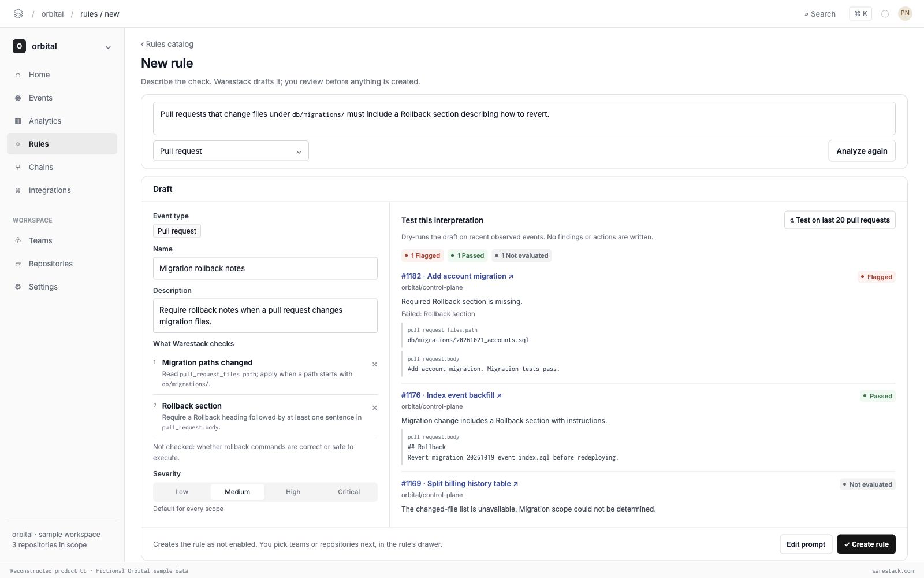Open pull request #1176 Index event backfill
The height and width of the screenshot is (578, 924).
(452, 395)
